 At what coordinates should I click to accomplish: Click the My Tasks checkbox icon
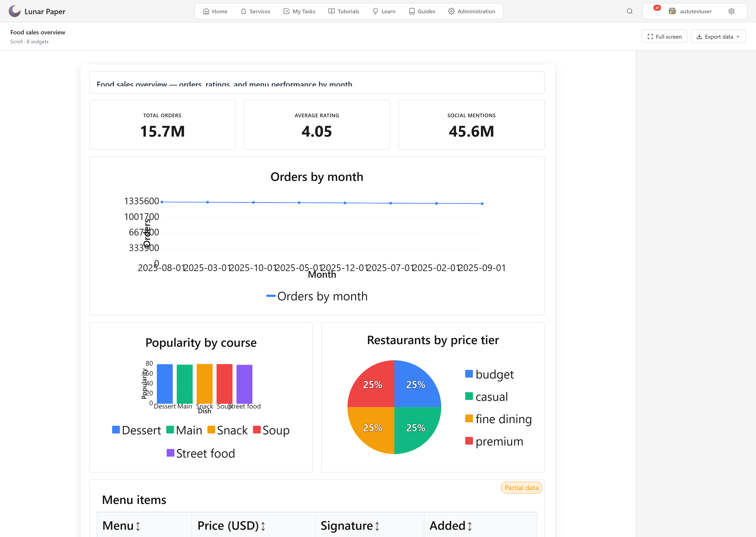tap(286, 11)
